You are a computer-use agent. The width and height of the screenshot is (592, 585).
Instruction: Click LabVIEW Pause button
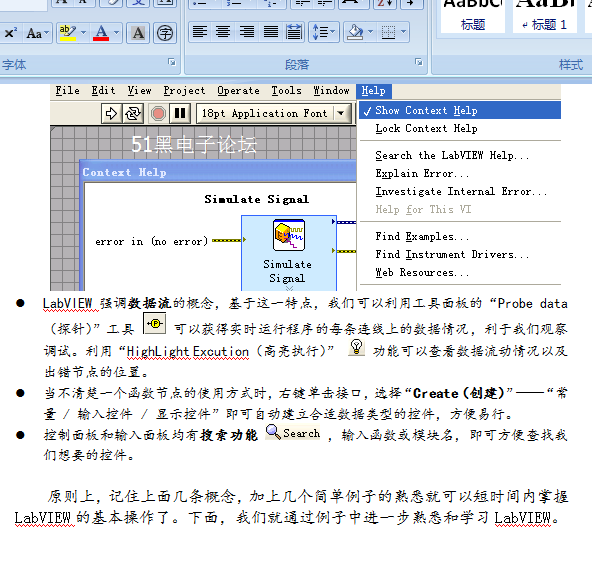pyautogui.click(x=180, y=113)
